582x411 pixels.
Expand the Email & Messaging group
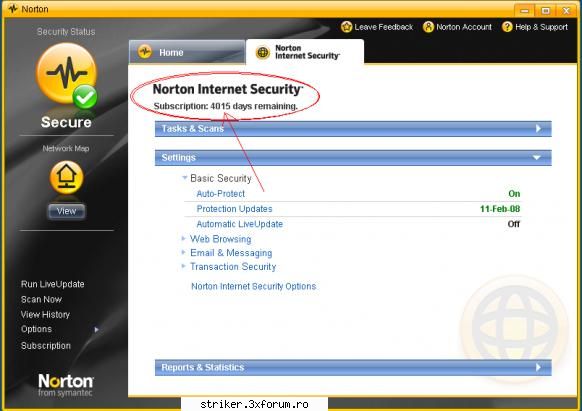click(x=183, y=252)
